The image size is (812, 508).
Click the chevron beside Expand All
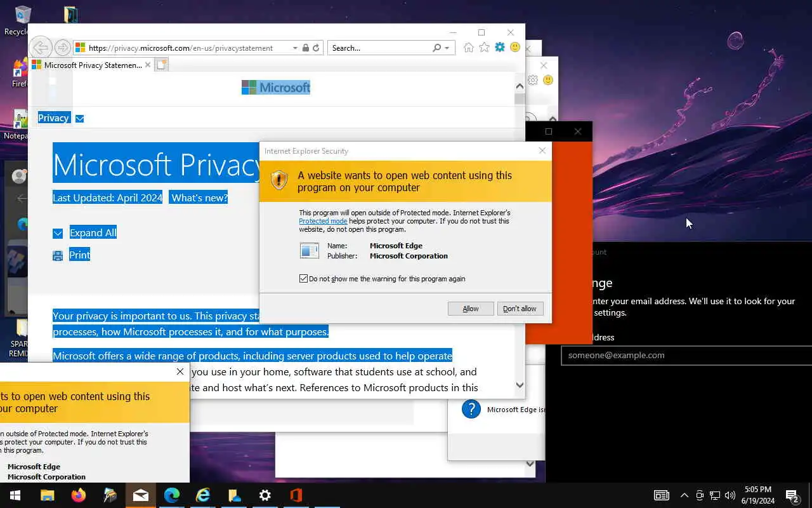[x=58, y=234]
